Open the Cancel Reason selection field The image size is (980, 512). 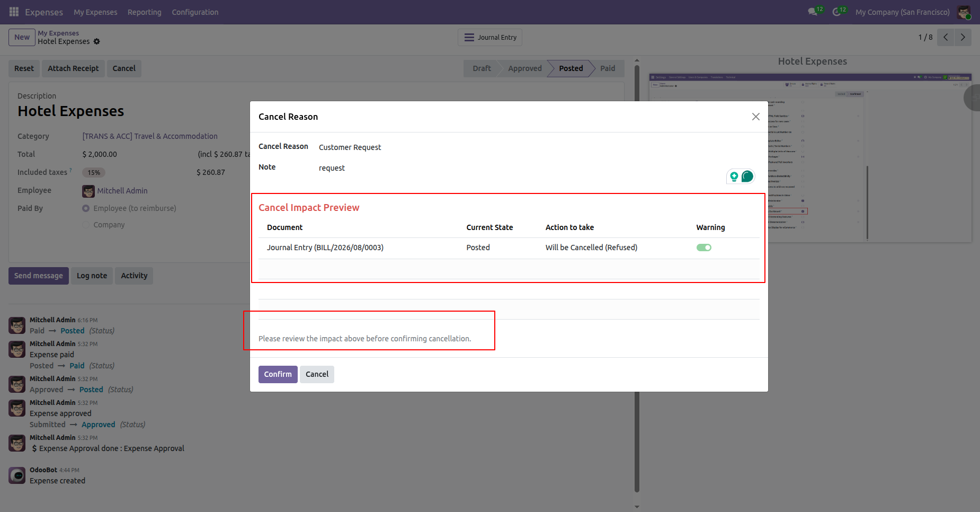point(539,147)
